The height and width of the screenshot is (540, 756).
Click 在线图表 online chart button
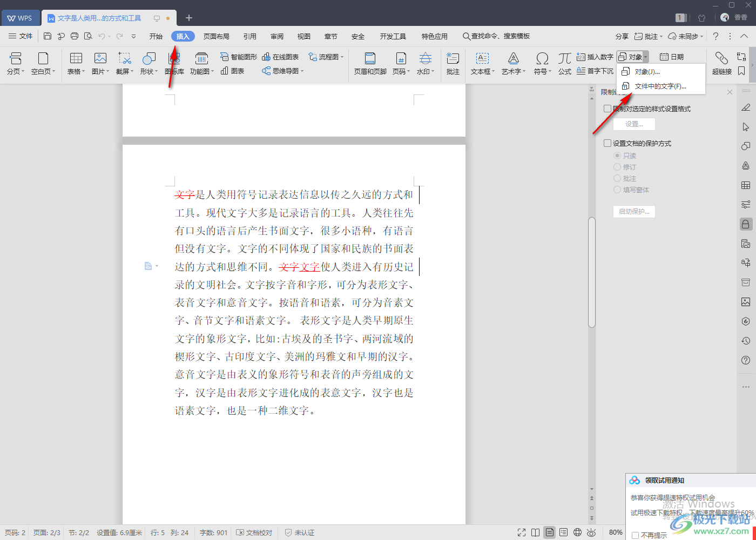(x=280, y=57)
